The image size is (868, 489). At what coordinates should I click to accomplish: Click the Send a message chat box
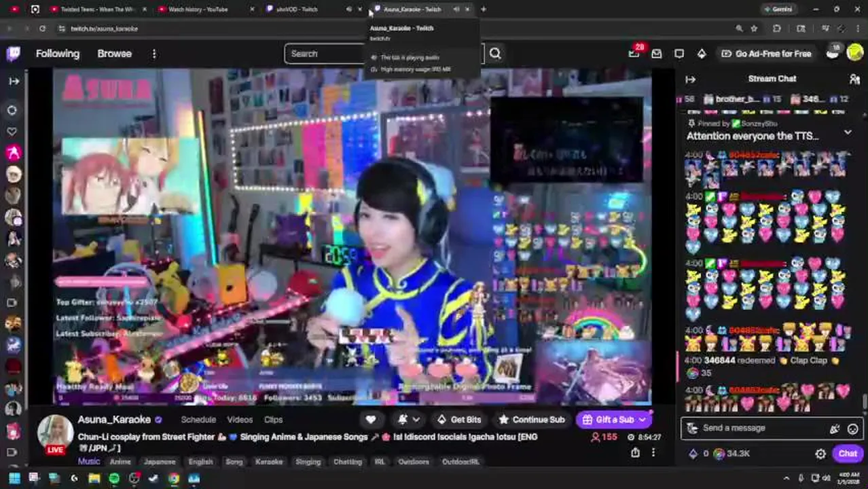pos(771,428)
